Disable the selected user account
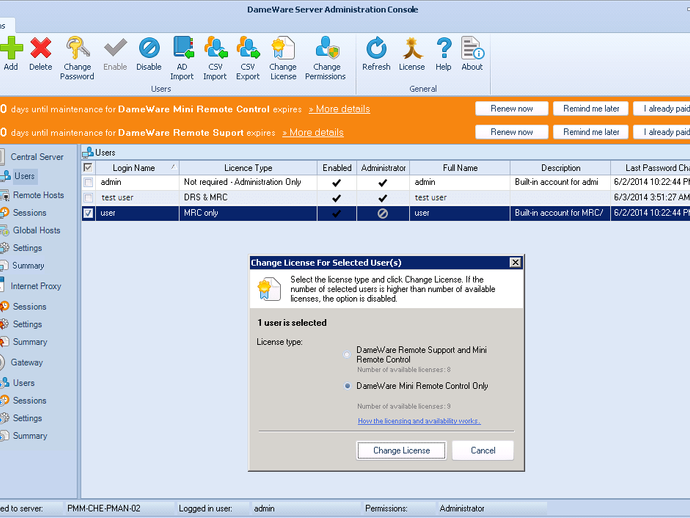This screenshot has height=518, width=690. [149, 54]
